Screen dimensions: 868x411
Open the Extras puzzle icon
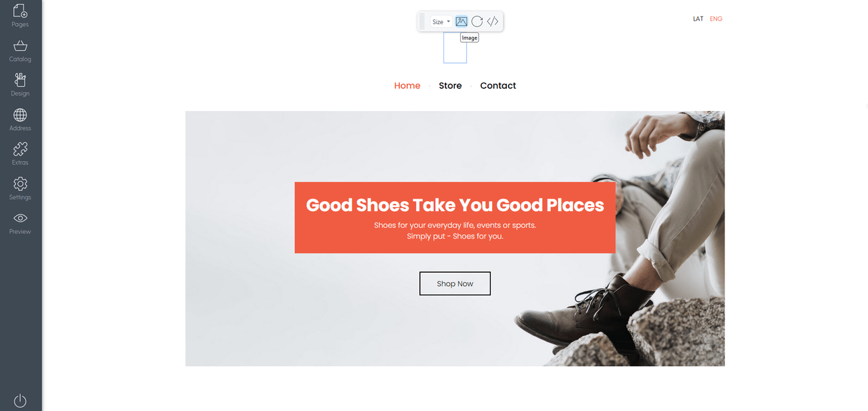pyautogui.click(x=20, y=154)
